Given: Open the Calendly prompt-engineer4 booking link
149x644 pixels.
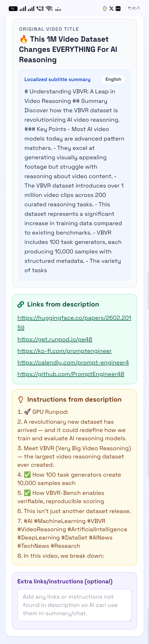Looking at the screenshot, I should [x=73, y=362].
